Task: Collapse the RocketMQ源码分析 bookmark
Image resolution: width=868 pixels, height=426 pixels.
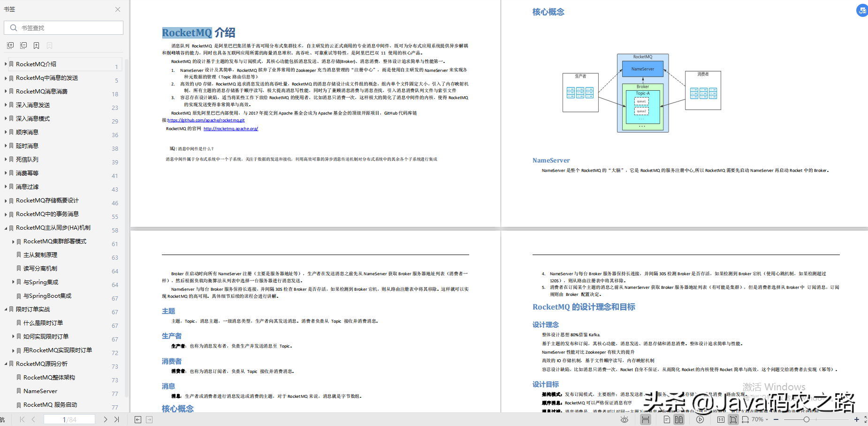Action: [6, 364]
